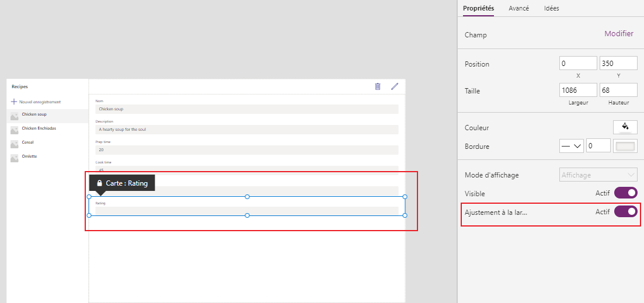Click the Cook time value field

tap(247, 170)
